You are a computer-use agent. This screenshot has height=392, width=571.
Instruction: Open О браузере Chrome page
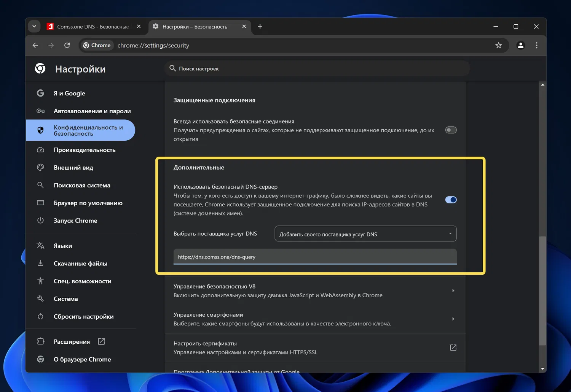(x=82, y=359)
